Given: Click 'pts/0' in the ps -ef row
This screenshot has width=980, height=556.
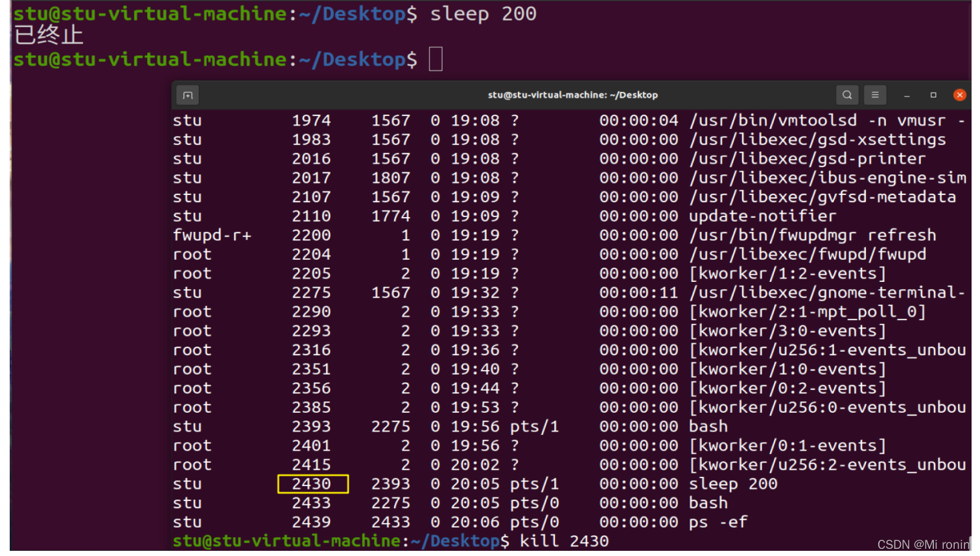Looking at the screenshot, I should pos(535,522).
